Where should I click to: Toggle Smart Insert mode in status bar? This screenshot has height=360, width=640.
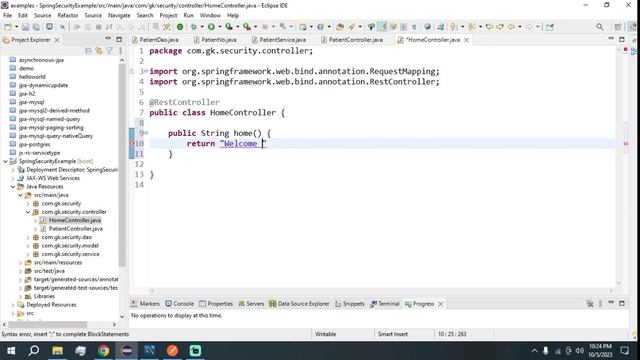point(393,334)
